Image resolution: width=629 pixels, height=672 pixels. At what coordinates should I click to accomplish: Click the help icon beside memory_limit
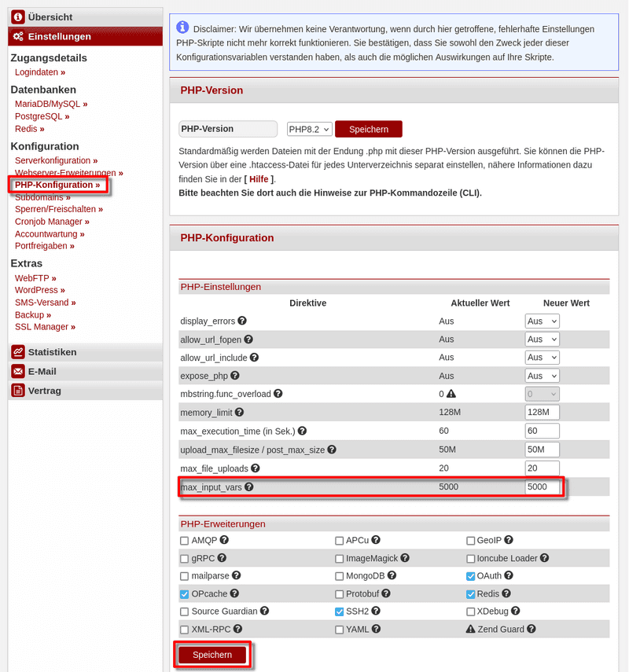239,412
